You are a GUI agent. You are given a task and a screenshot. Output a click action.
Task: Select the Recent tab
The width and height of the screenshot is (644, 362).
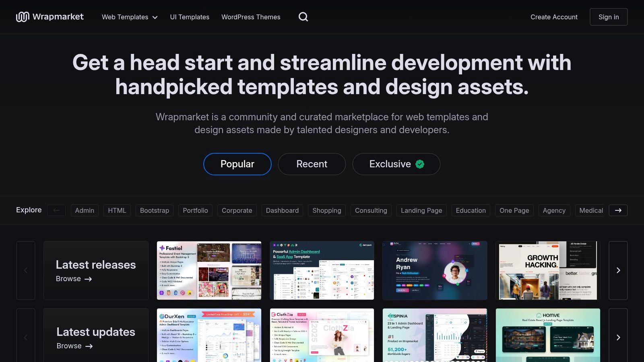coord(312,164)
